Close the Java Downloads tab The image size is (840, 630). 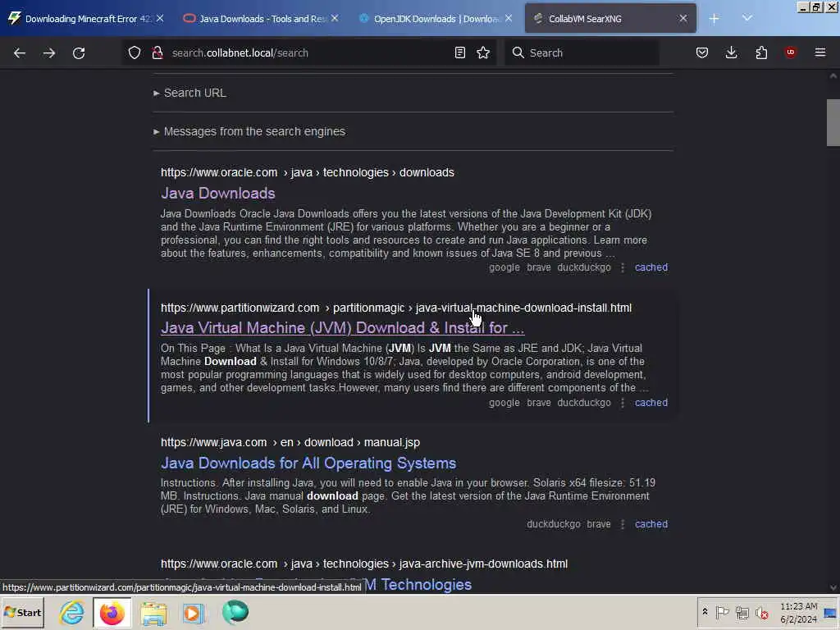[x=335, y=19]
